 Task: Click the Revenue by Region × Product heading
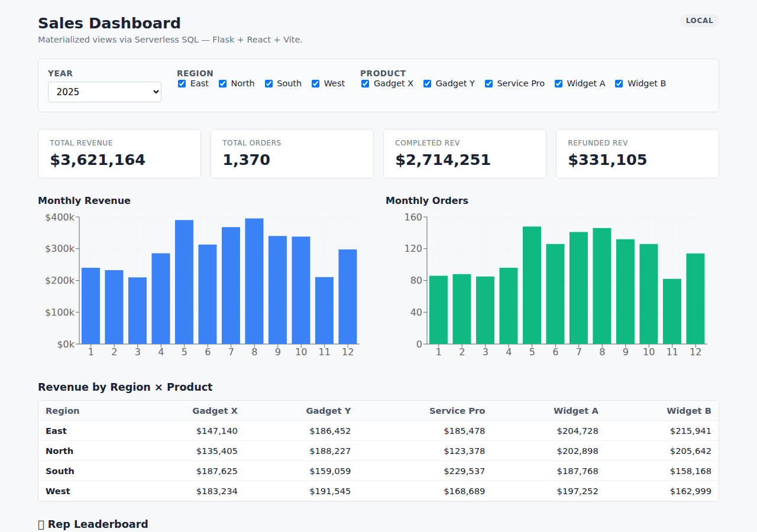click(125, 387)
